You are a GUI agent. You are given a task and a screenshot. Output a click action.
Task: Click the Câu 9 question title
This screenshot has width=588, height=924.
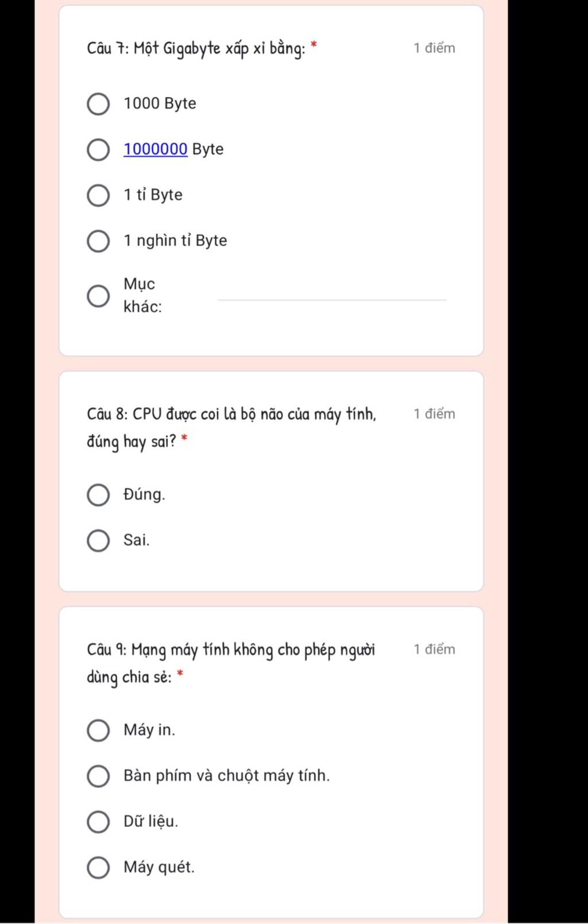pyautogui.click(x=231, y=663)
